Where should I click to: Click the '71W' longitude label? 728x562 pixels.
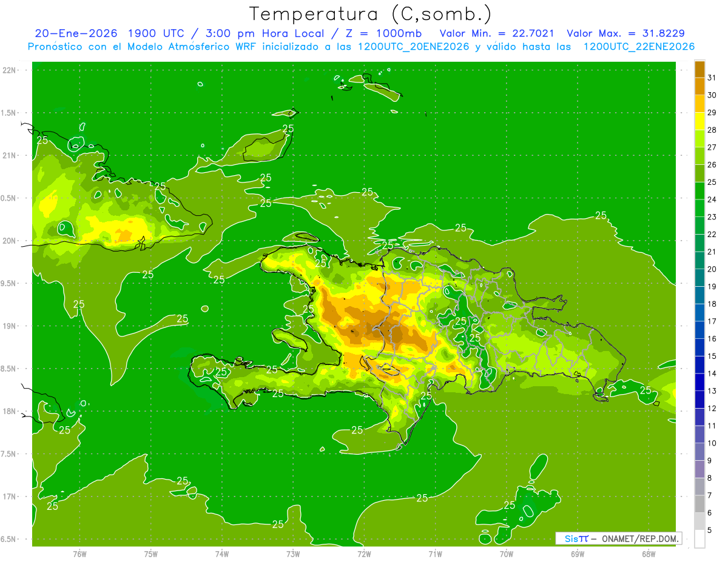click(x=435, y=554)
